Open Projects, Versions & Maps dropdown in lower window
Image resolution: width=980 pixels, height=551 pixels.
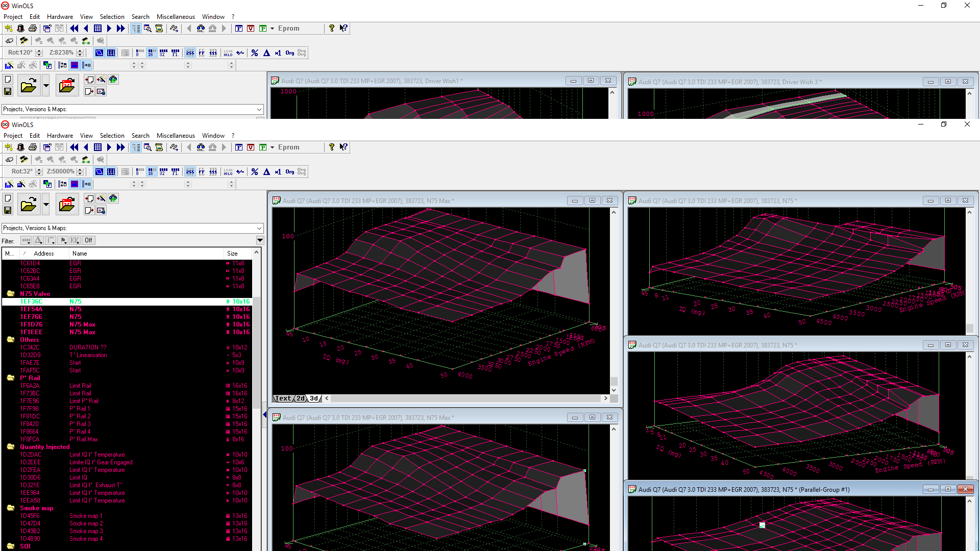[x=259, y=228]
